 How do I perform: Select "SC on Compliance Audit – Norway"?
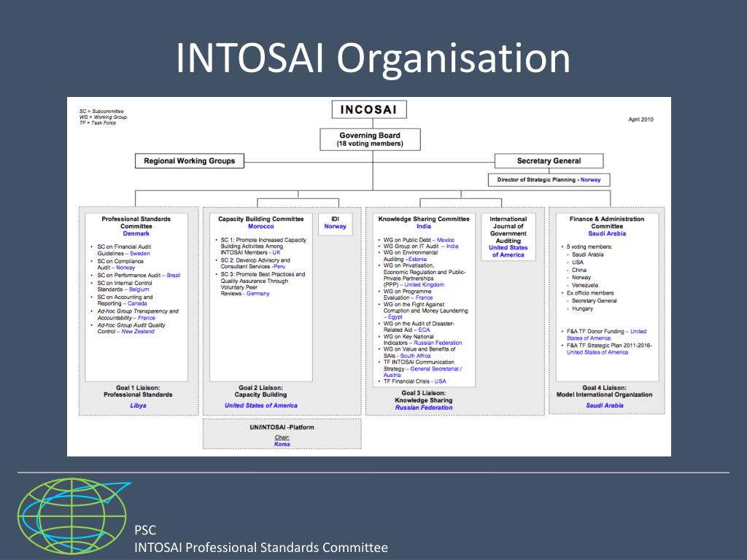pyautogui.click(x=120, y=264)
